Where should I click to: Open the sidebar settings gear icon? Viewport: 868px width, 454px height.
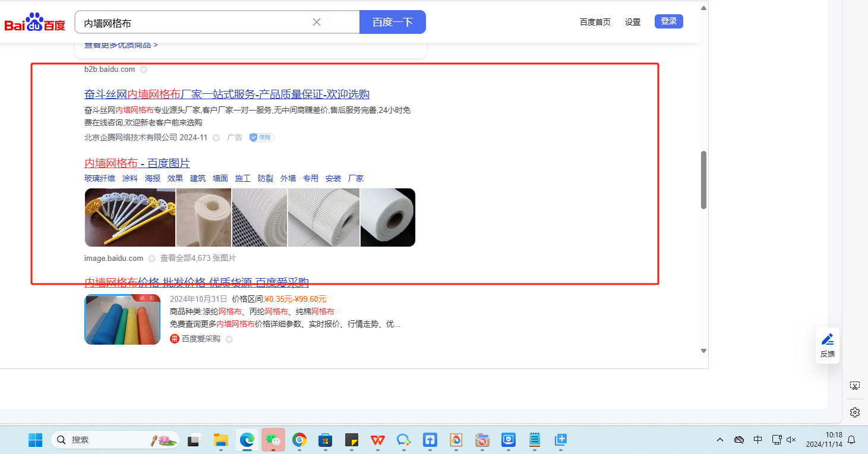(x=854, y=412)
